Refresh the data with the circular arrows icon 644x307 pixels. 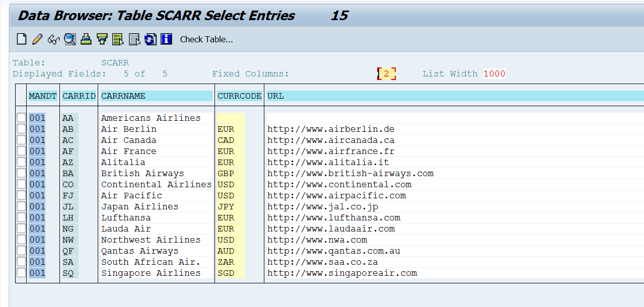[x=150, y=39]
